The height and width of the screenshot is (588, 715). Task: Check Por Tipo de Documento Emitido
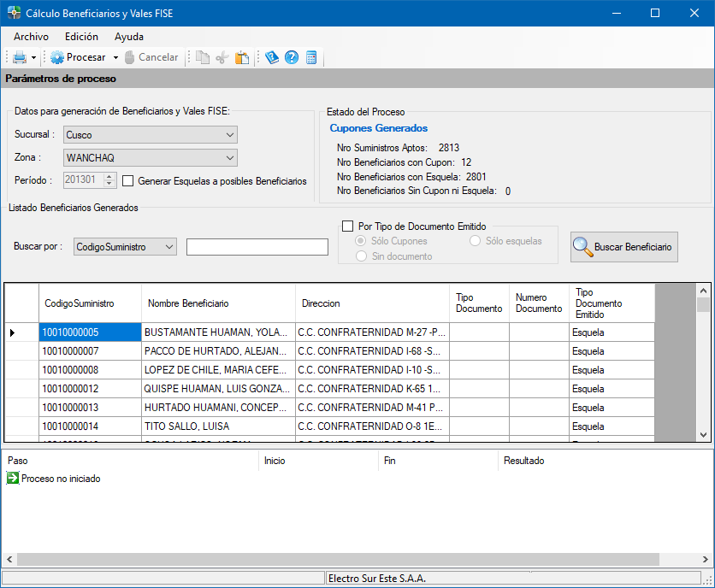348,226
